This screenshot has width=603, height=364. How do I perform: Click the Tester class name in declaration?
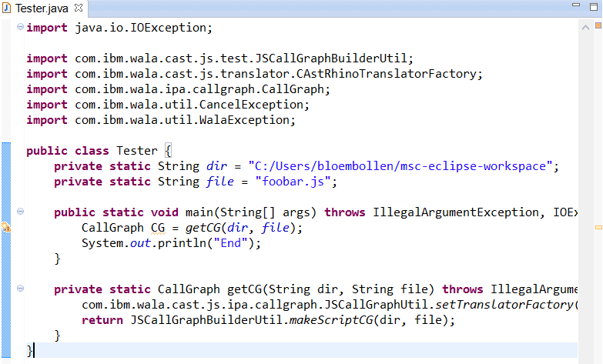click(x=136, y=151)
